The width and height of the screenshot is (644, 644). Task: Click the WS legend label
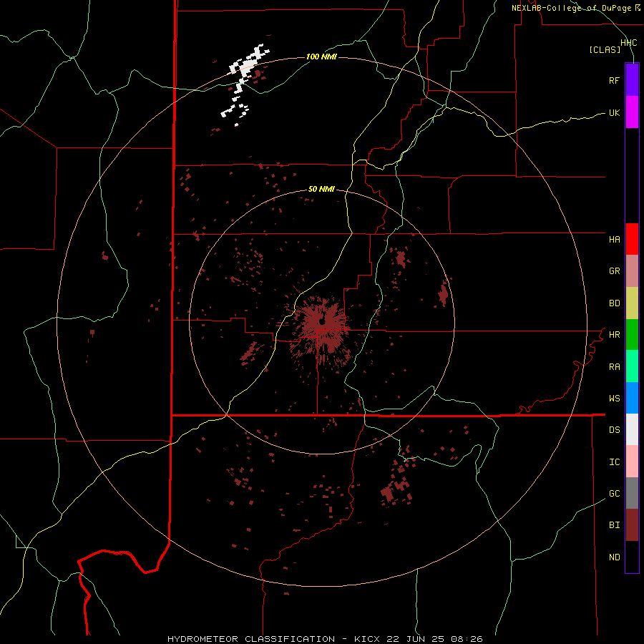point(614,398)
